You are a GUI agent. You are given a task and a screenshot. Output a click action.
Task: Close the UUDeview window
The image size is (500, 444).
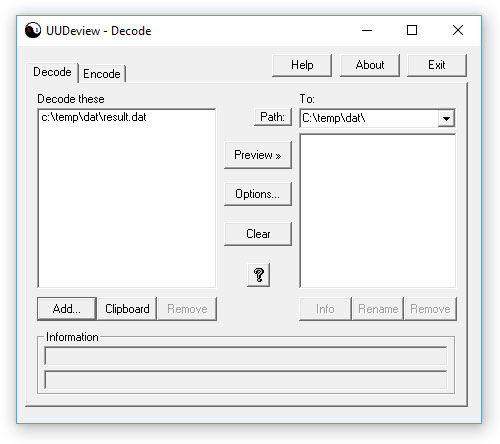point(458,30)
